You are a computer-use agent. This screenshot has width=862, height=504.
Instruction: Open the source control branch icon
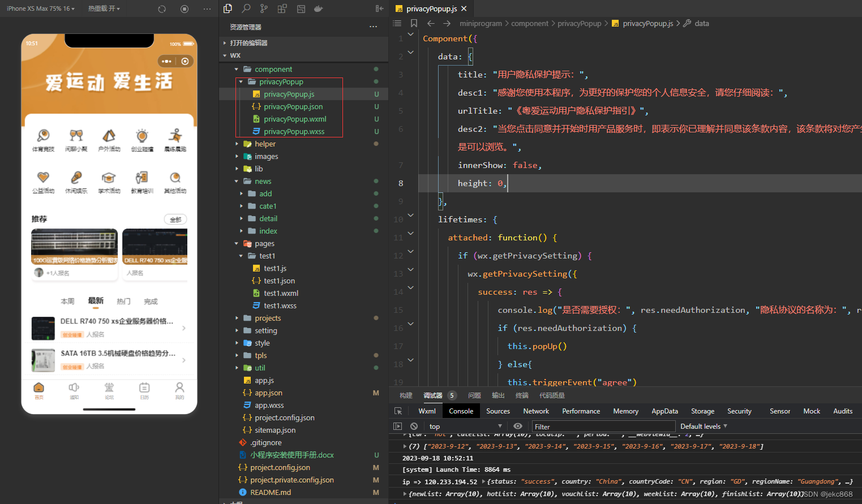(264, 8)
